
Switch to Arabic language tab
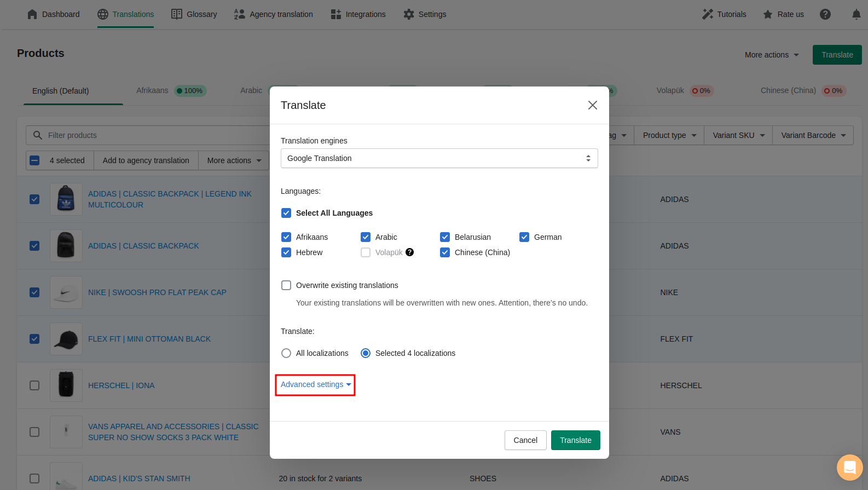tap(251, 90)
